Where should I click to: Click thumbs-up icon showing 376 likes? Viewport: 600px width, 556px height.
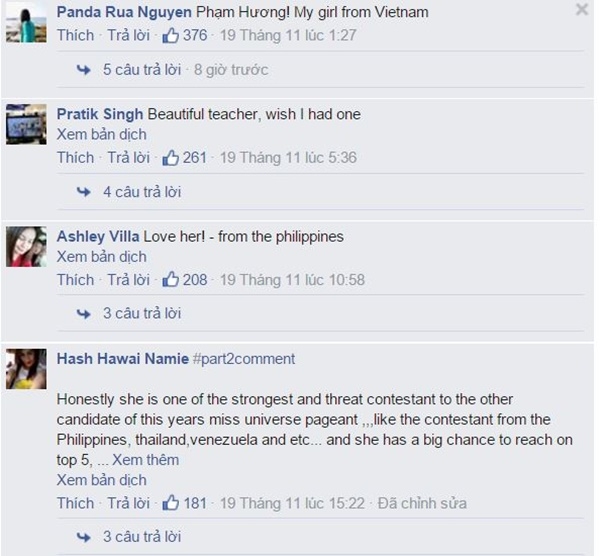(x=170, y=35)
